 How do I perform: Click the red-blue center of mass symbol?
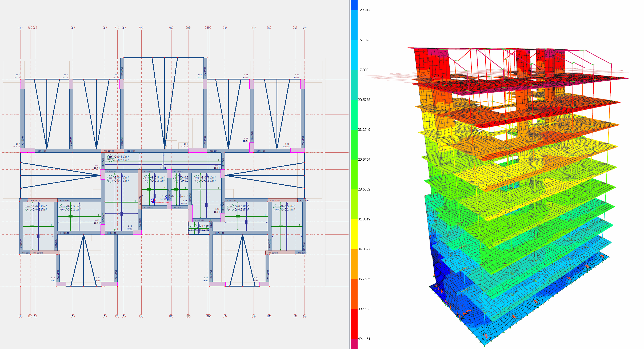coord(153,201)
